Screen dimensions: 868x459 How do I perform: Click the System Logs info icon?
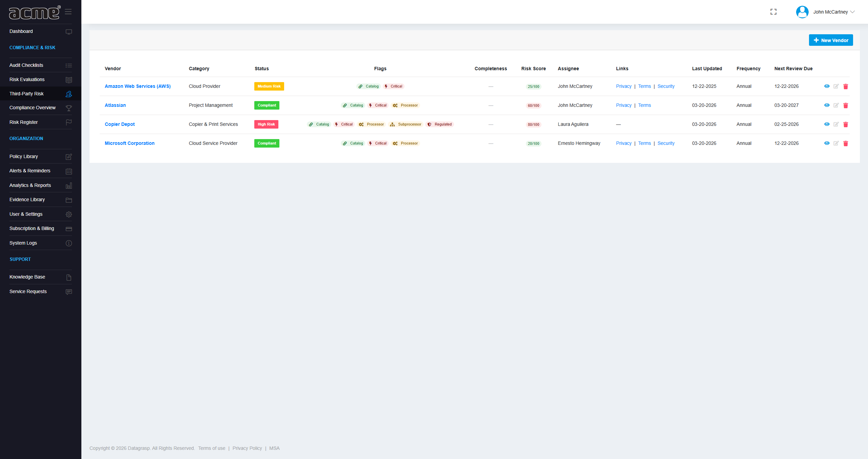pos(68,243)
